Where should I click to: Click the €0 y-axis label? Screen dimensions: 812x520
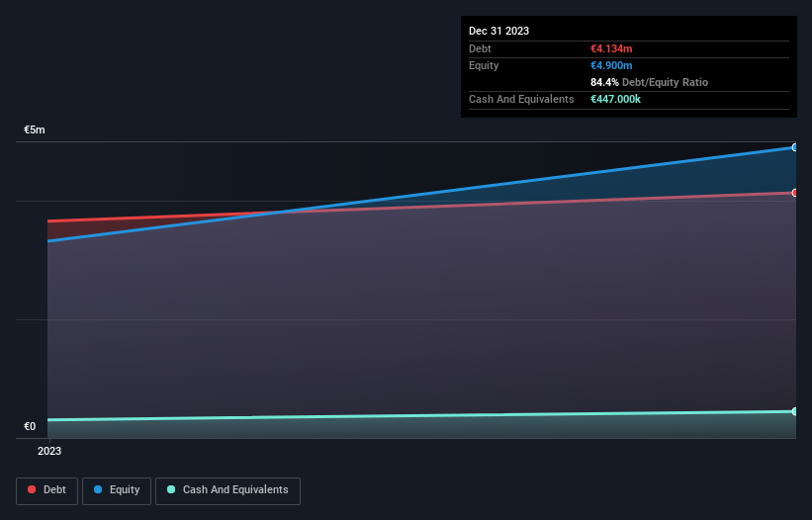point(30,426)
